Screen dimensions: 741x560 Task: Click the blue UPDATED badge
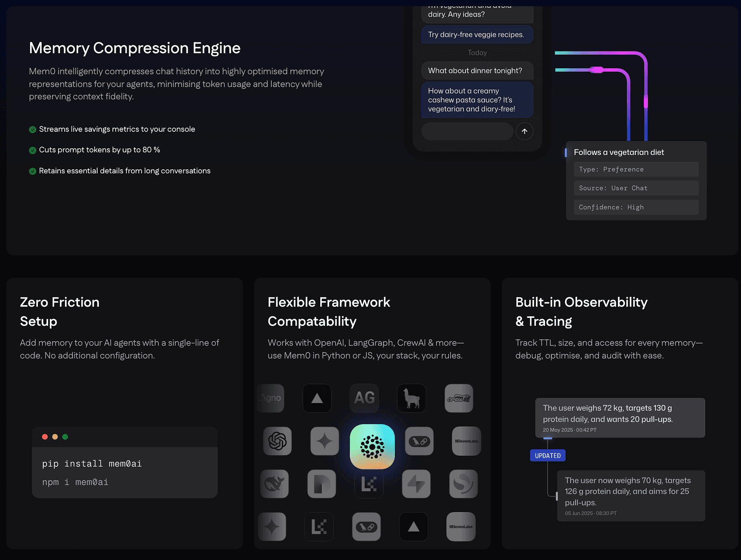point(548,455)
